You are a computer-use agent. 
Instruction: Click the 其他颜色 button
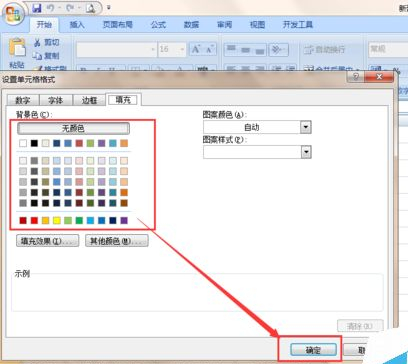click(117, 241)
